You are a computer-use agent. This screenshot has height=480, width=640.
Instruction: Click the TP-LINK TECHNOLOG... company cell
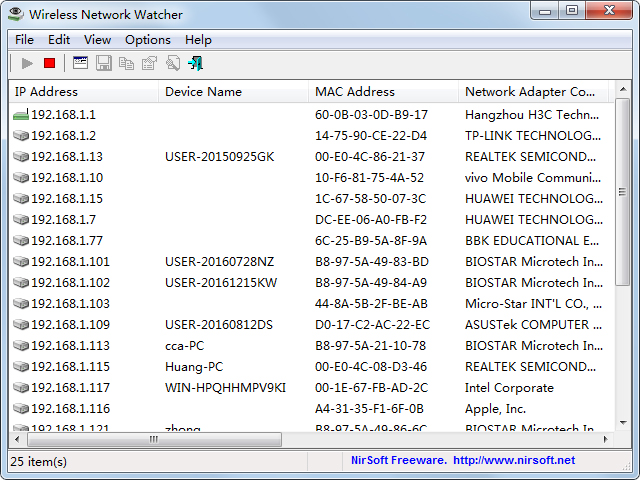(533, 136)
